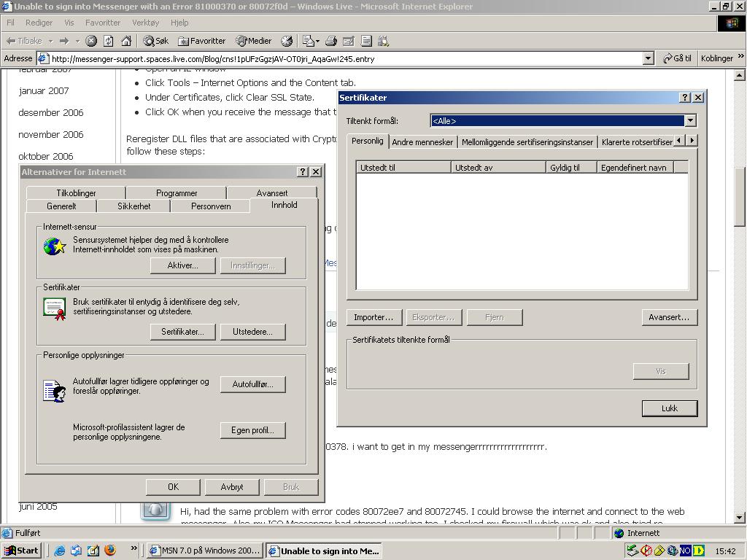Open the Hjelp menu
This screenshot has width=747, height=560.
tap(179, 23)
